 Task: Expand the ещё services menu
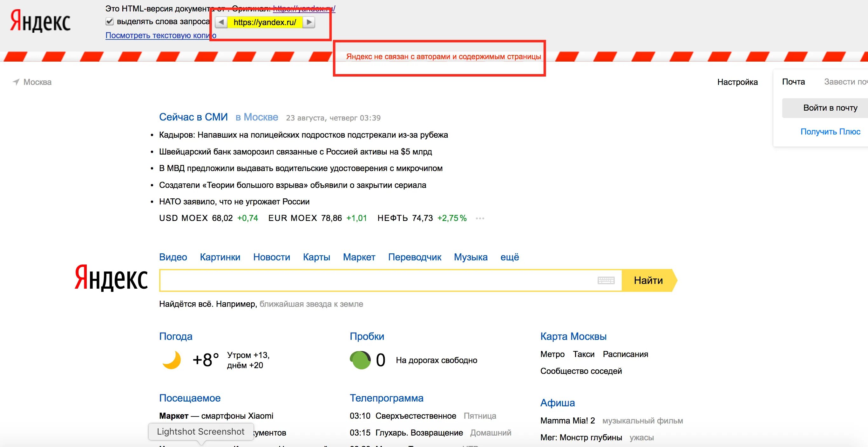coord(510,257)
